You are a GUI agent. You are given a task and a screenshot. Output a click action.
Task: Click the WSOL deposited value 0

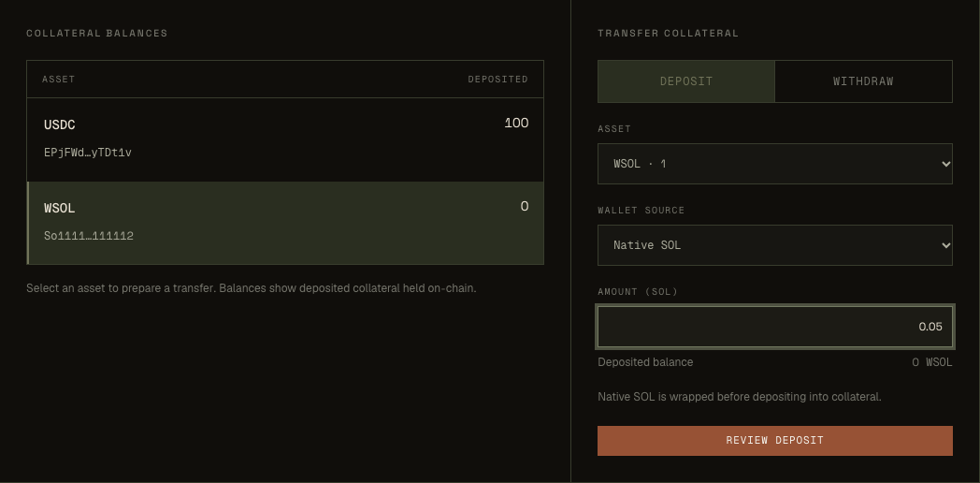[525, 207]
